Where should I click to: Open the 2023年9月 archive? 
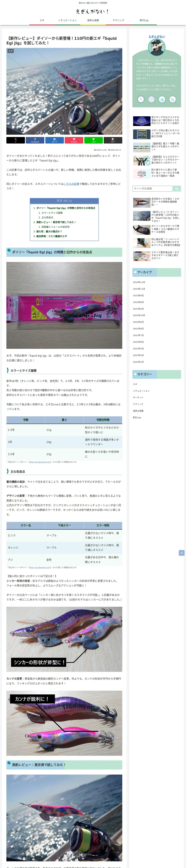click(x=138, y=296)
